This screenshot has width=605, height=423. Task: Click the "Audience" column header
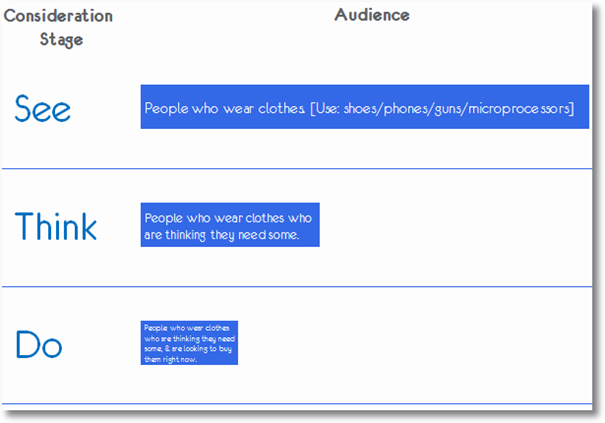click(x=371, y=15)
